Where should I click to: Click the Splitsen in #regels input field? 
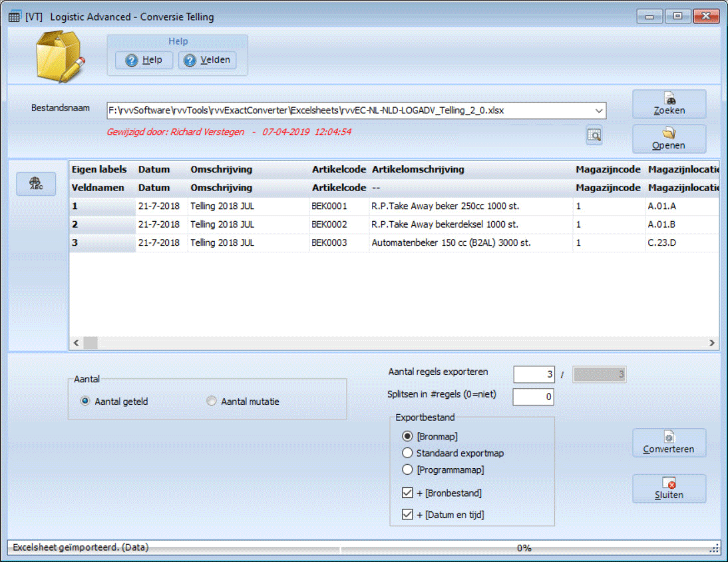[x=534, y=397]
